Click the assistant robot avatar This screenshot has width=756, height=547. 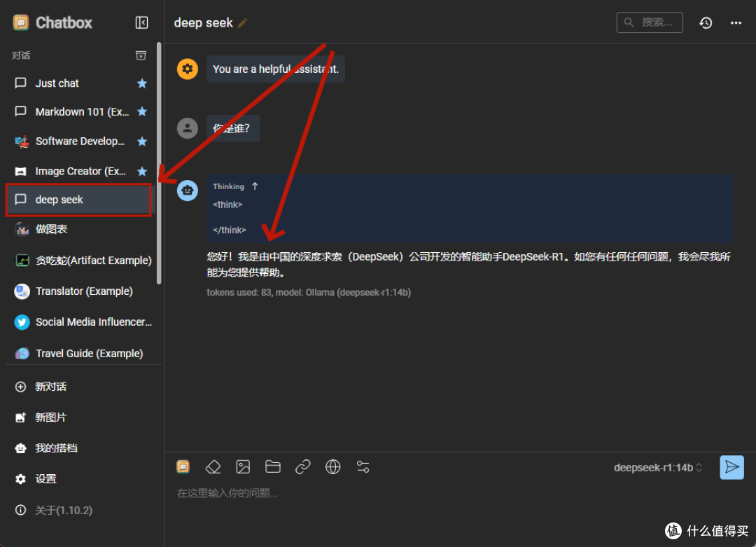click(x=188, y=190)
